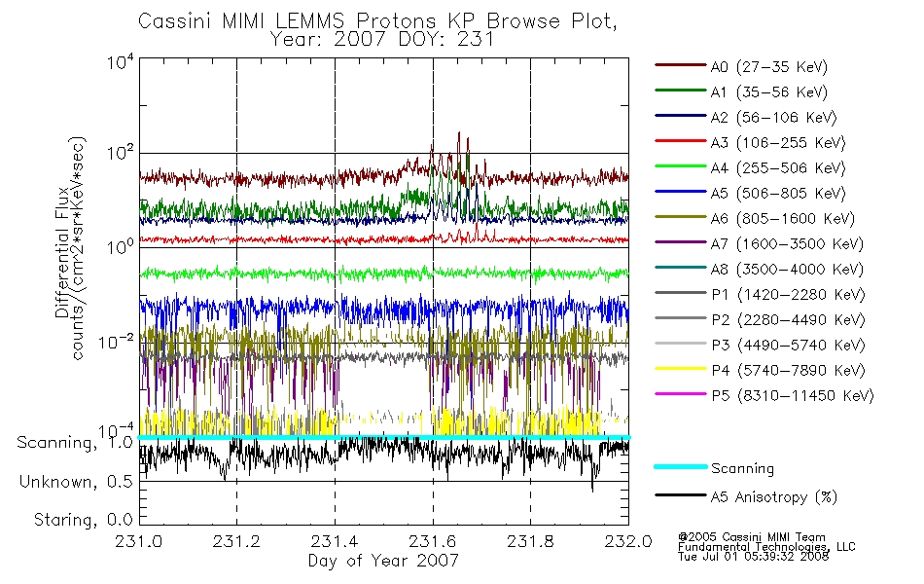Click the 'Differential Flux' y-axis title
Viewport: 924px width, 584px height.
62,252
